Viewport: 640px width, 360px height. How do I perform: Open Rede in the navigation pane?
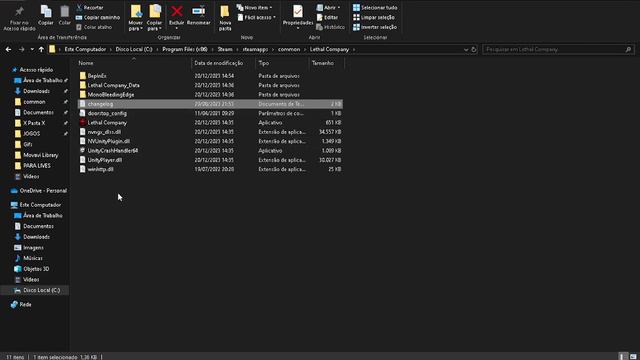[25, 304]
